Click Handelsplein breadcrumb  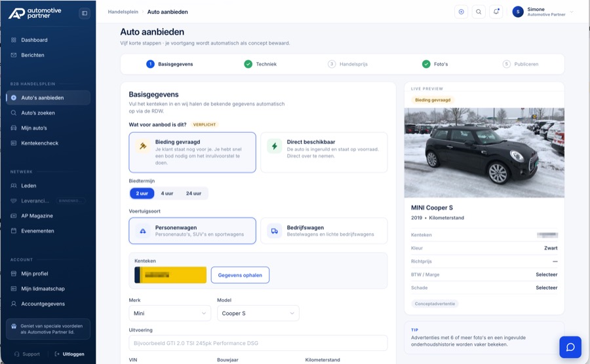pyautogui.click(x=123, y=12)
